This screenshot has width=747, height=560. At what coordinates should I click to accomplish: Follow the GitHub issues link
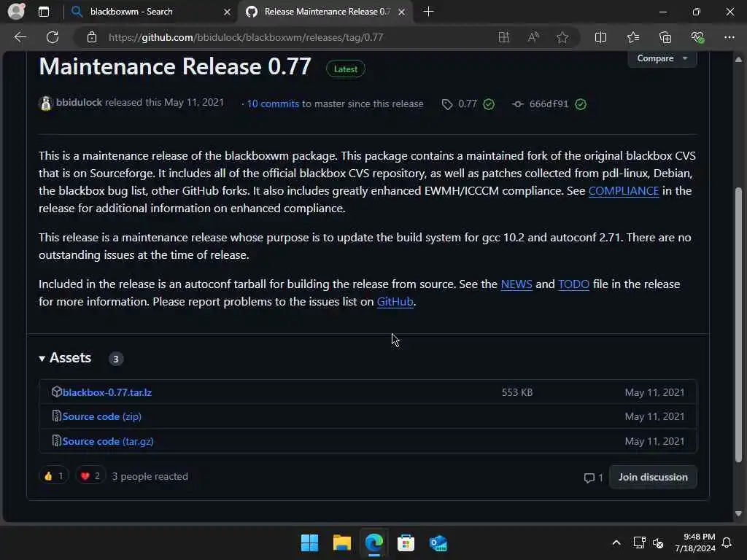tap(395, 302)
